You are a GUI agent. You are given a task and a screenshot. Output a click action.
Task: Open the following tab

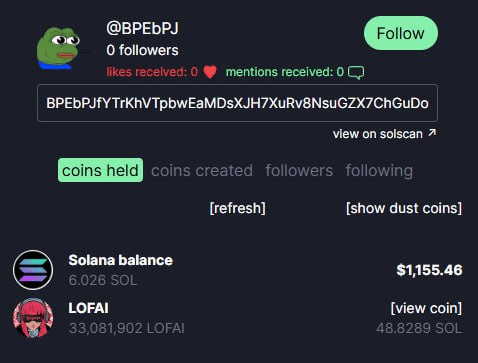(379, 171)
